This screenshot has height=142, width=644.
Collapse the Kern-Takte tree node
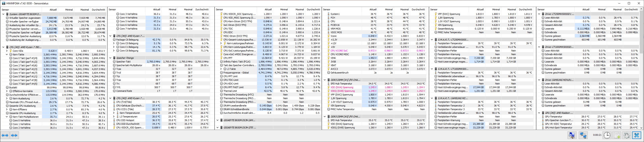7,55
